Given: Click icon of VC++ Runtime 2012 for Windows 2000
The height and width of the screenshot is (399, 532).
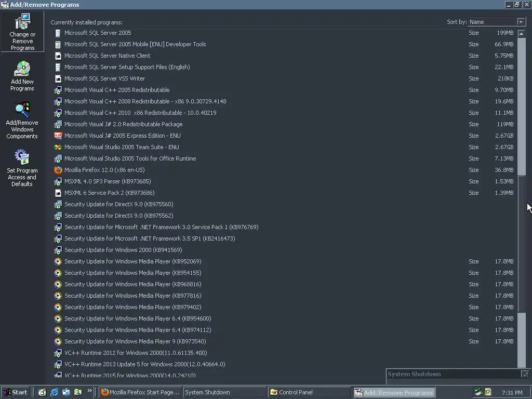Looking at the screenshot, I should pyautogui.click(x=58, y=353).
